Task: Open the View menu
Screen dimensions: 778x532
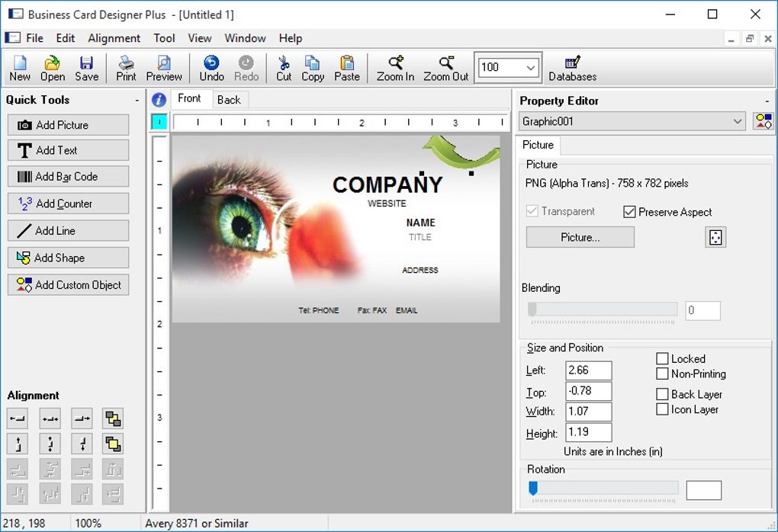Action: tap(200, 38)
